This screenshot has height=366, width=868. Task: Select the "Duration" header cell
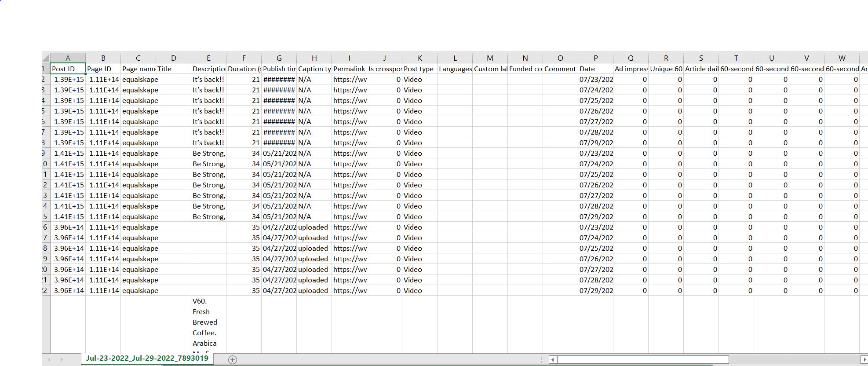click(x=244, y=69)
